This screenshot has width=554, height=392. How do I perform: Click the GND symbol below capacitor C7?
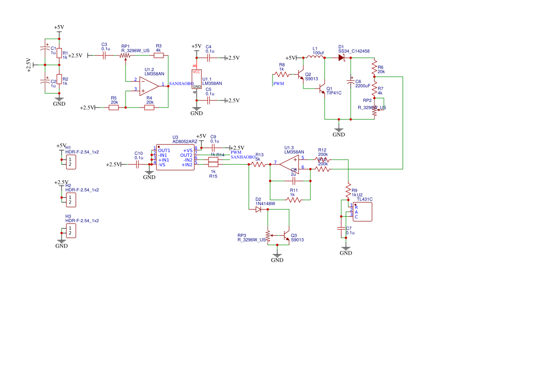346,251
